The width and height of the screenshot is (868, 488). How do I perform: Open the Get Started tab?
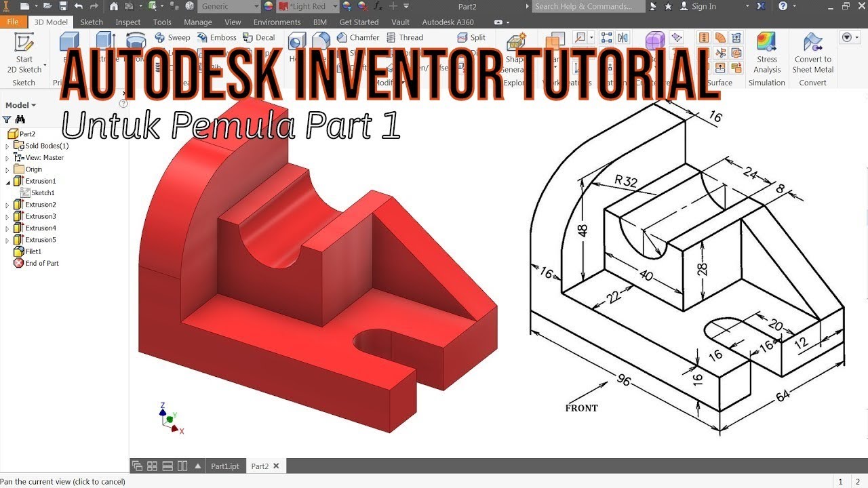(x=359, y=22)
